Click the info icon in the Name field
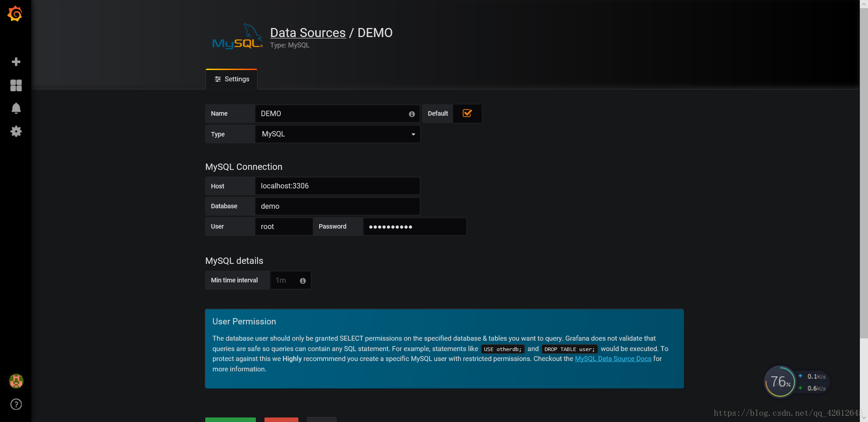Viewport: 868px width, 422px height. pyautogui.click(x=412, y=114)
